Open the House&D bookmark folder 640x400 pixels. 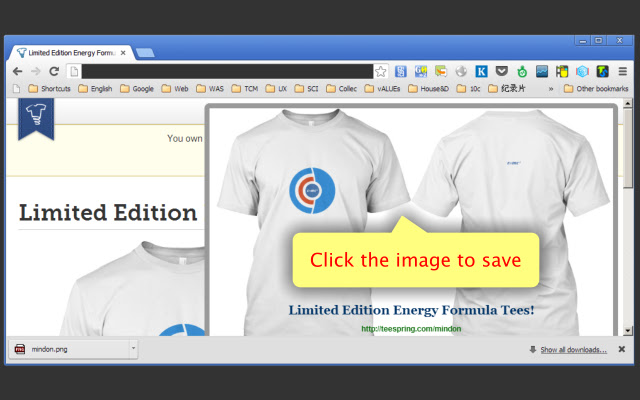point(429,89)
